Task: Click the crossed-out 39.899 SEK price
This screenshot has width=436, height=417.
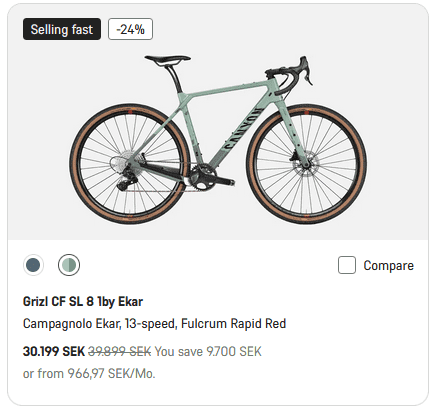Action: pos(119,351)
